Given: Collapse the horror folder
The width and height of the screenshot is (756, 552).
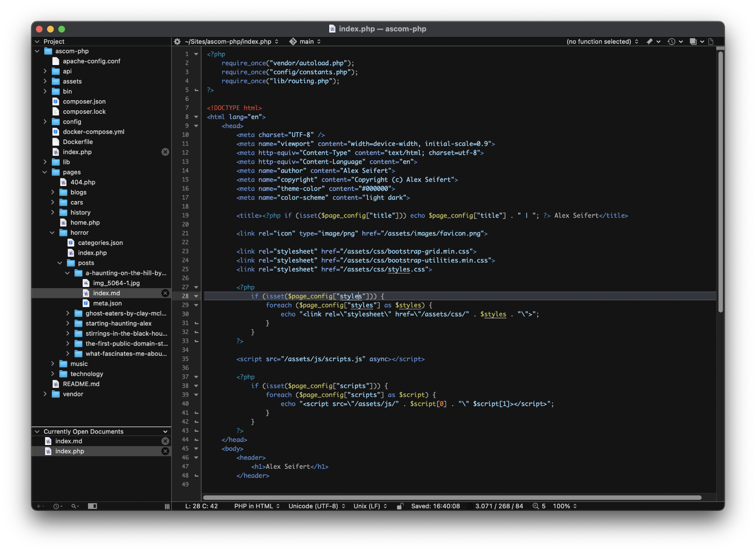Looking at the screenshot, I should pyautogui.click(x=53, y=233).
